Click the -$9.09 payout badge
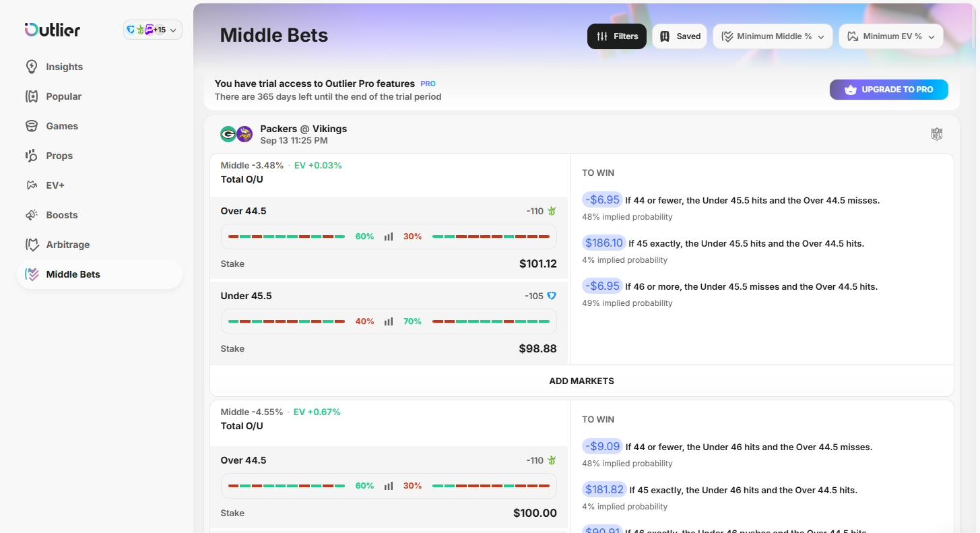 [602, 446]
